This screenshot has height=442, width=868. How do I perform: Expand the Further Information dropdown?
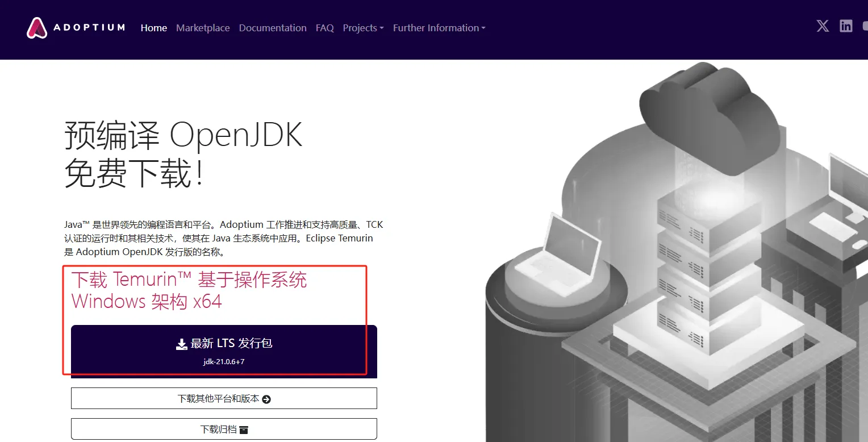(x=439, y=28)
